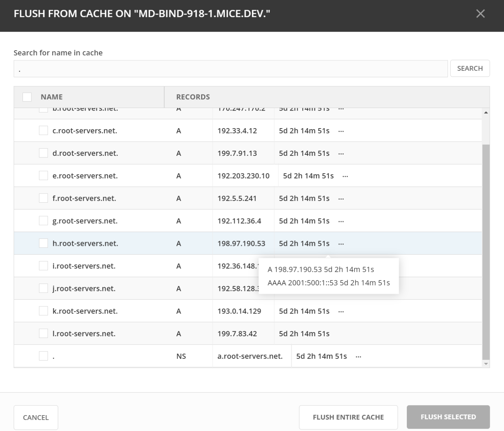The height and width of the screenshot is (431, 504).
Task: Show additional NS records for root zone
Action: (x=358, y=357)
